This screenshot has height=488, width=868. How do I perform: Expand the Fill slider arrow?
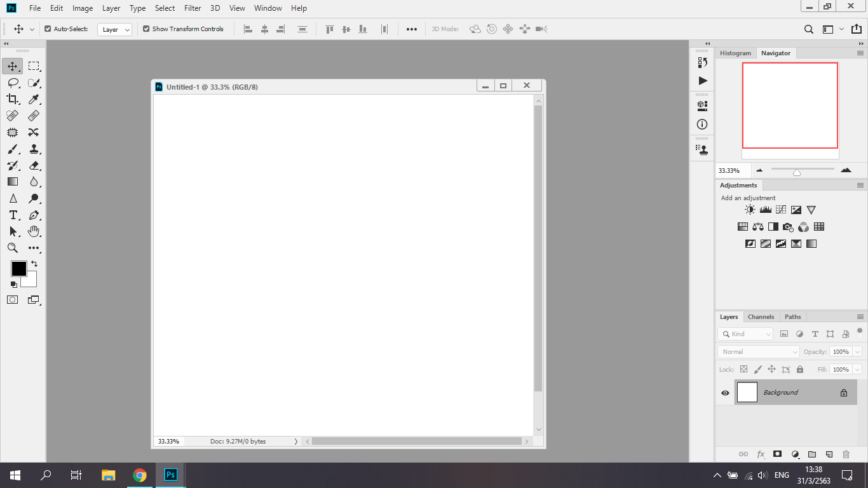click(857, 369)
